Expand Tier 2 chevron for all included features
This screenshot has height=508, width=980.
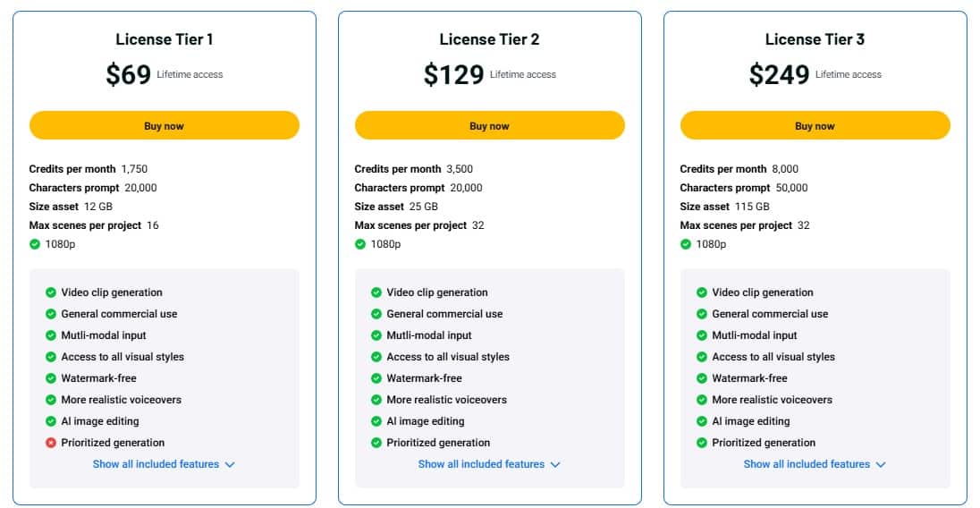(555, 465)
